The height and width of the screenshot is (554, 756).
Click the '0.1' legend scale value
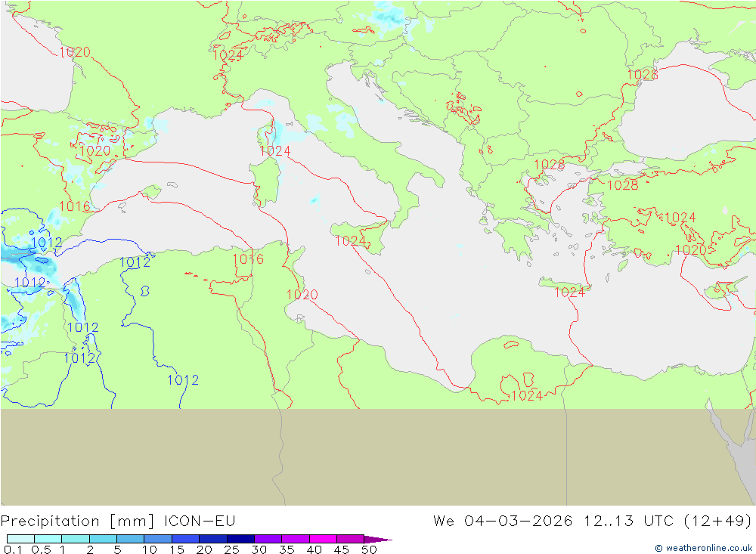click(x=13, y=549)
